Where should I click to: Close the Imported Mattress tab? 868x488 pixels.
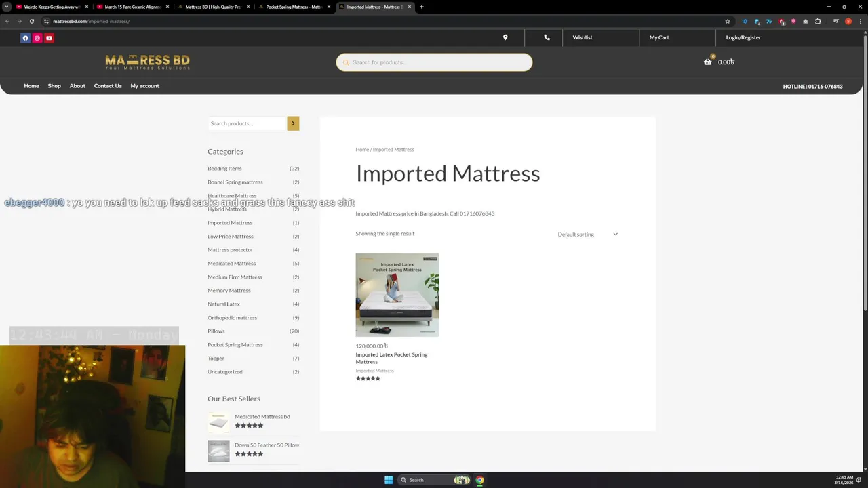[409, 7]
